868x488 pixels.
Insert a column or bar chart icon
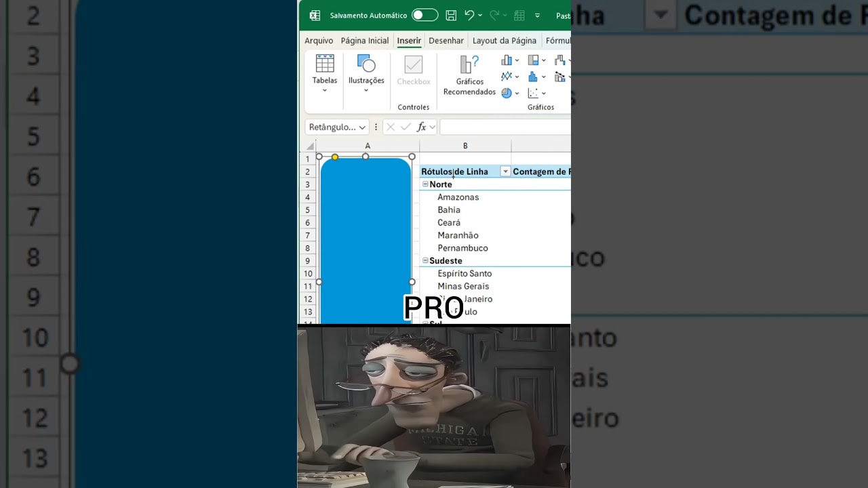coord(507,60)
